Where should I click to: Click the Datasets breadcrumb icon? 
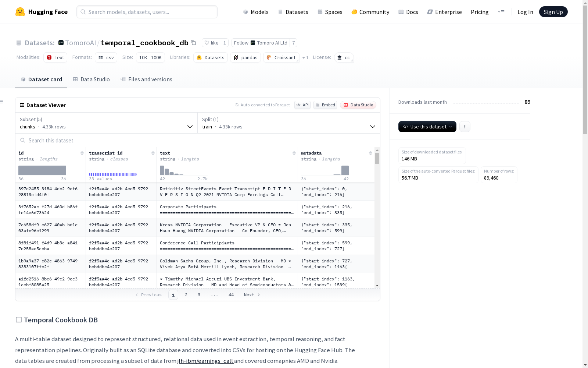pos(19,43)
